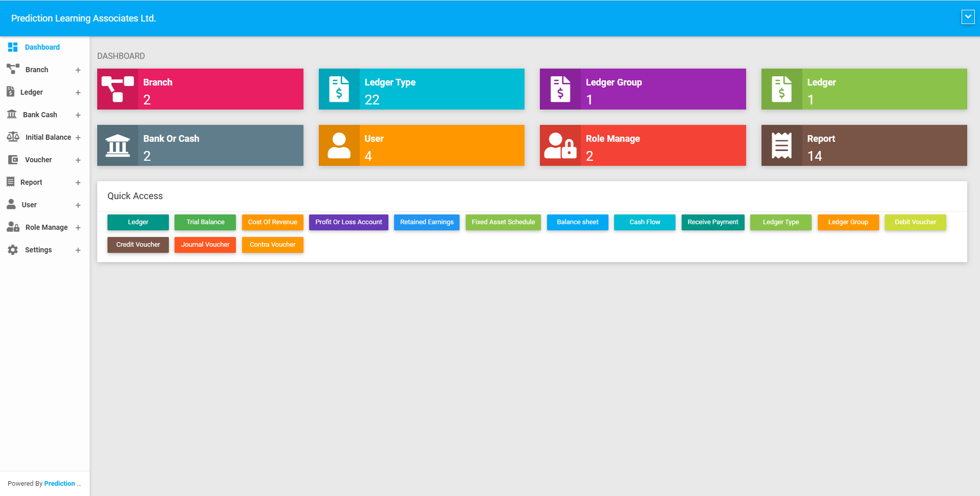
Task: Click the Settings gear icon in sidebar
Action: (x=13, y=250)
